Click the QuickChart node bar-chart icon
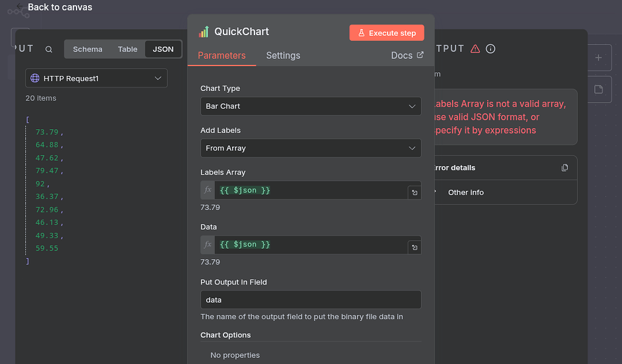Screen dimensions: 622x364 click(203, 31)
